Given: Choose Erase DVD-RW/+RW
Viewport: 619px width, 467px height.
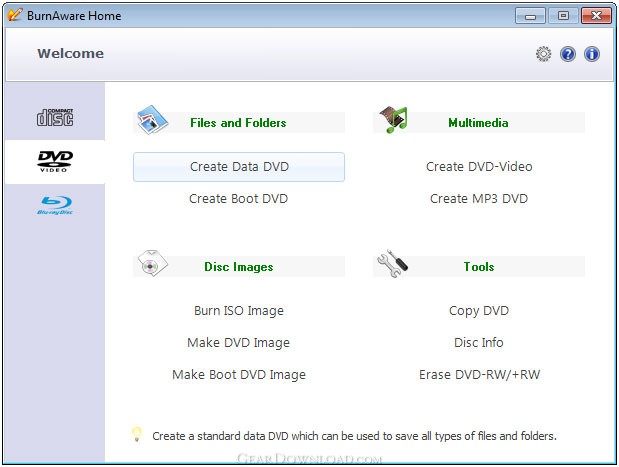Looking at the screenshot, I should [x=479, y=375].
